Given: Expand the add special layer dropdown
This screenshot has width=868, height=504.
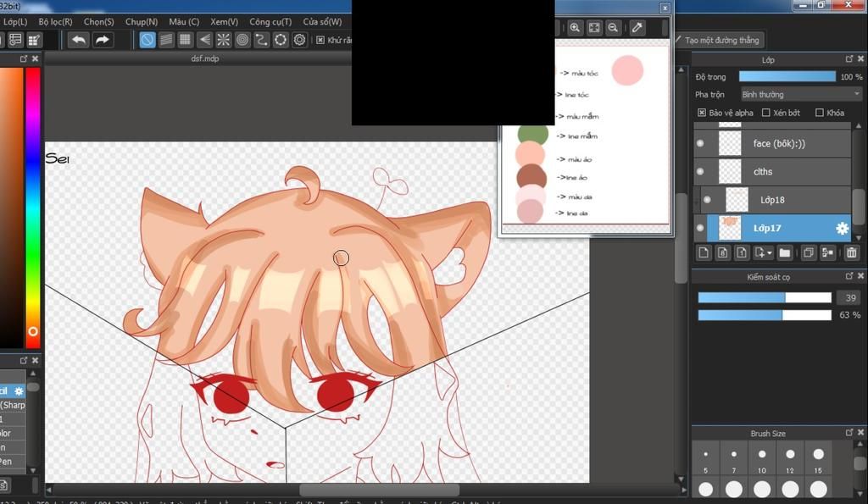Looking at the screenshot, I should (764, 252).
